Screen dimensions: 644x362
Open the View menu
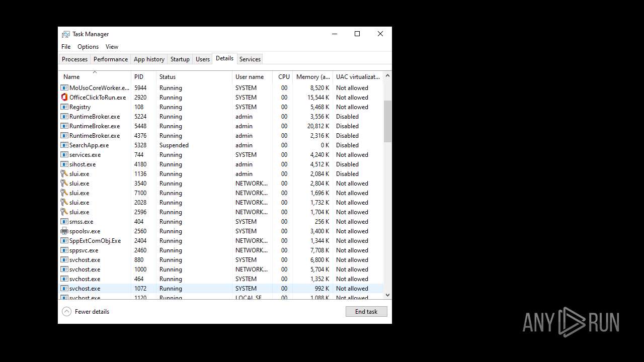(112, 47)
